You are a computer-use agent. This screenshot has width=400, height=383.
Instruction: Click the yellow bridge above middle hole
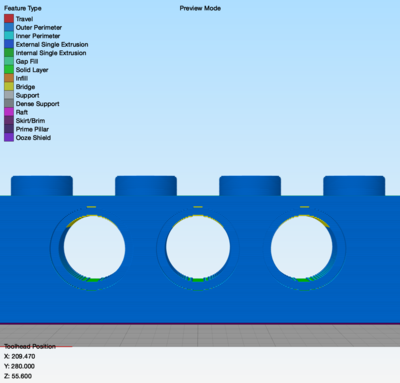pos(198,207)
